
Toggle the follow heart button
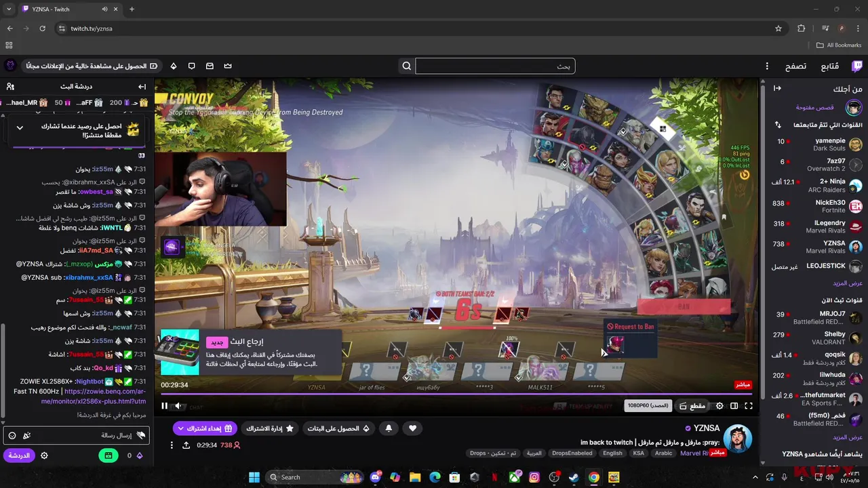tap(412, 428)
